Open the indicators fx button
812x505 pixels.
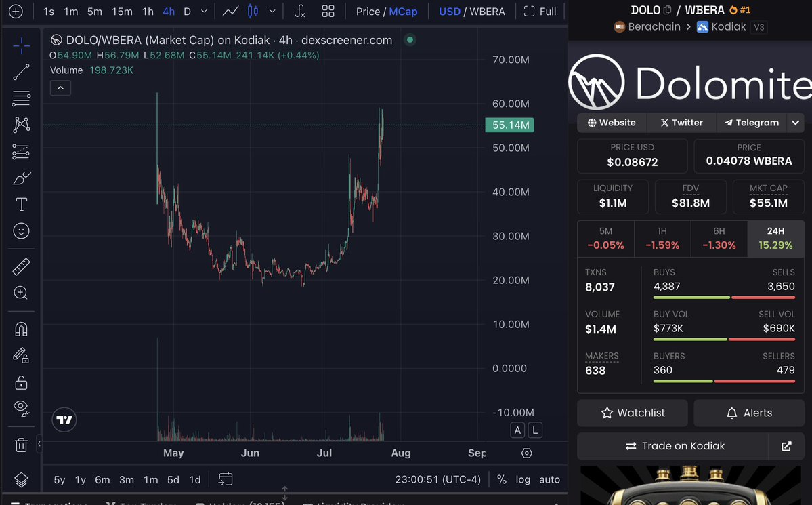(300, 12)
